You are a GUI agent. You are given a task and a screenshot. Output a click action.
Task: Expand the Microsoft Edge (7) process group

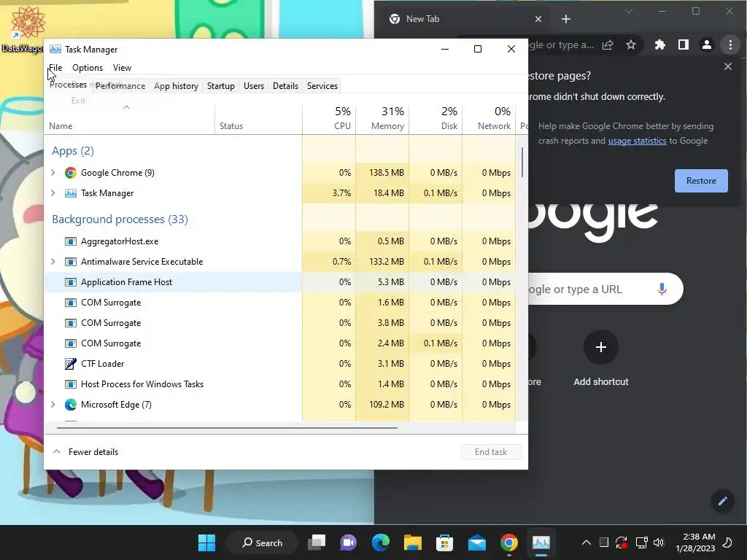[x=53, y=404]
